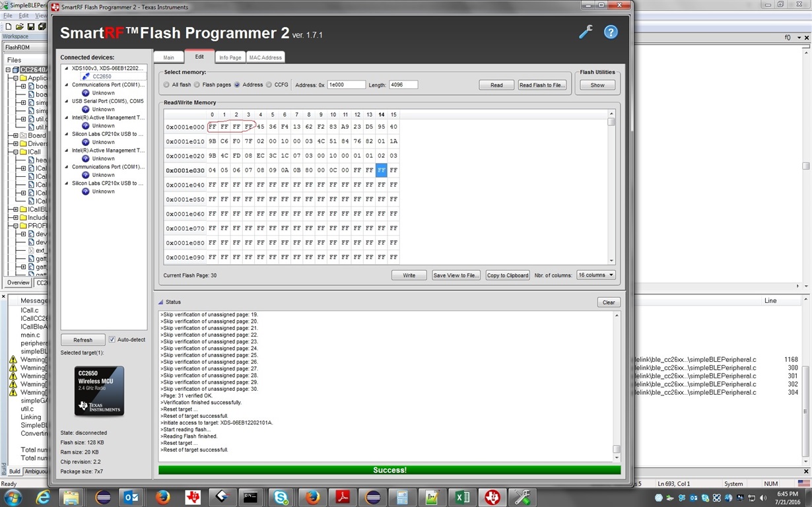Click the red TI circle taskbar icon
Screen dimensions: 812x507
[x=492, y=497]
